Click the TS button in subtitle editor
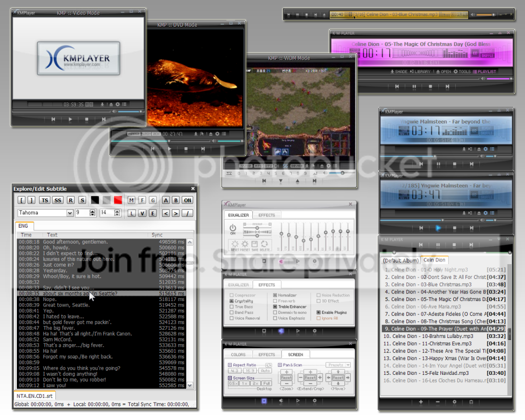The width and height of the screenshot is (525, 420). (45, 201)
